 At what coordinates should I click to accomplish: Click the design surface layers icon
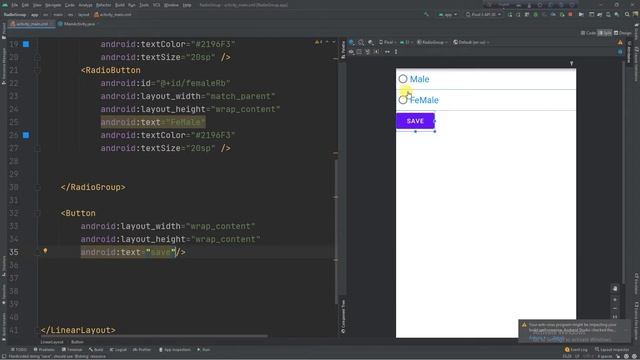(351, 42)
